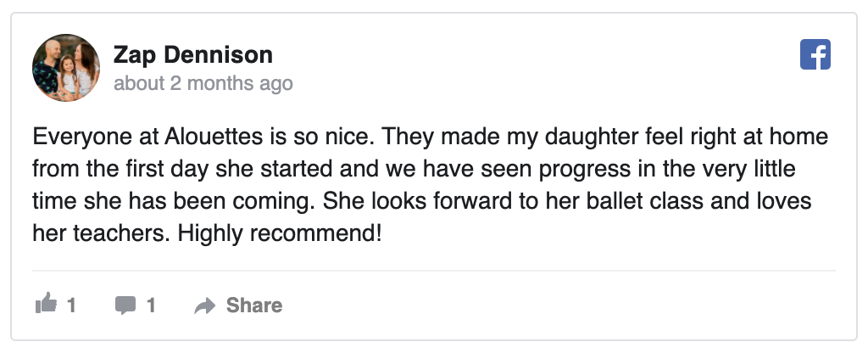868x353 pixels.
Task: Open the 'about 2 months ago' timestamp
Action: click(203, 83)
